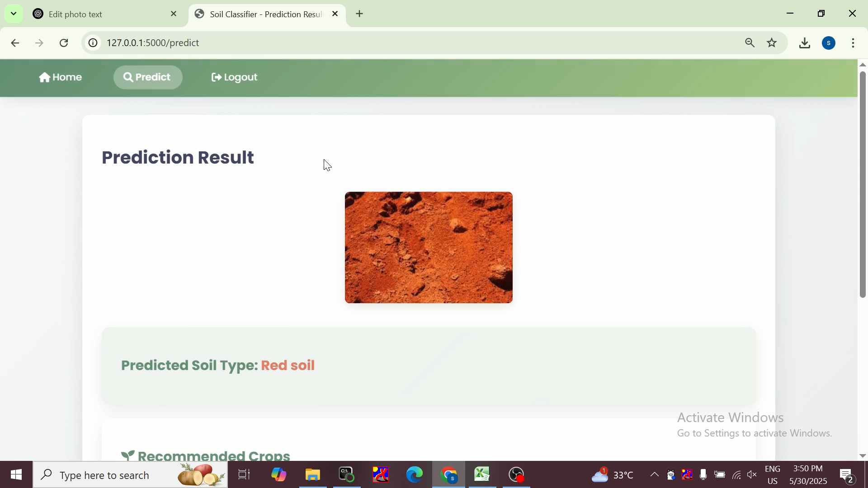
Task: Open the Chrome profile avatar
Action: [829, 43]
